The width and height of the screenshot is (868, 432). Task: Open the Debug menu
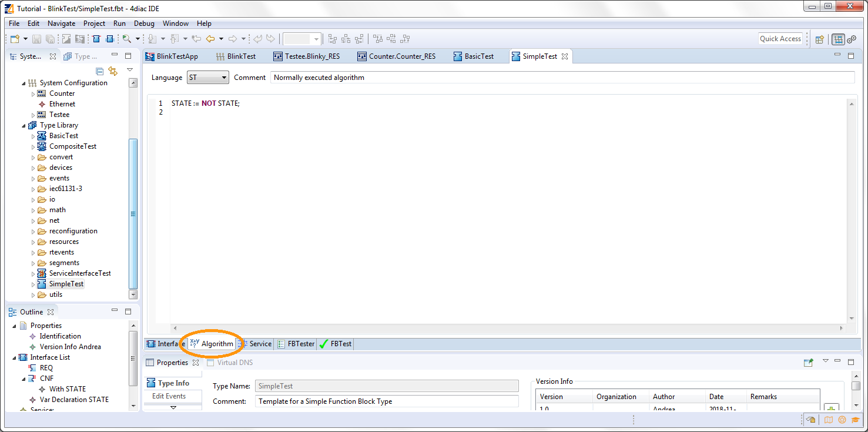[144, 24]
